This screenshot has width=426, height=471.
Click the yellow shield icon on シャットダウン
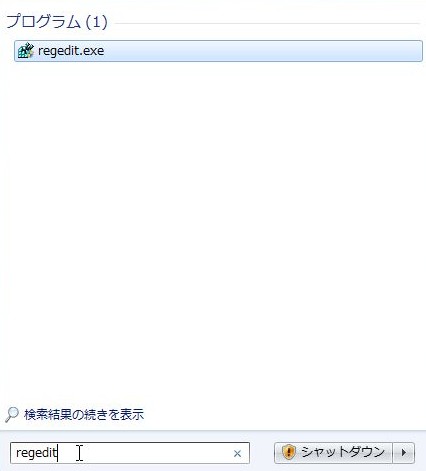[x=289, y=452]
